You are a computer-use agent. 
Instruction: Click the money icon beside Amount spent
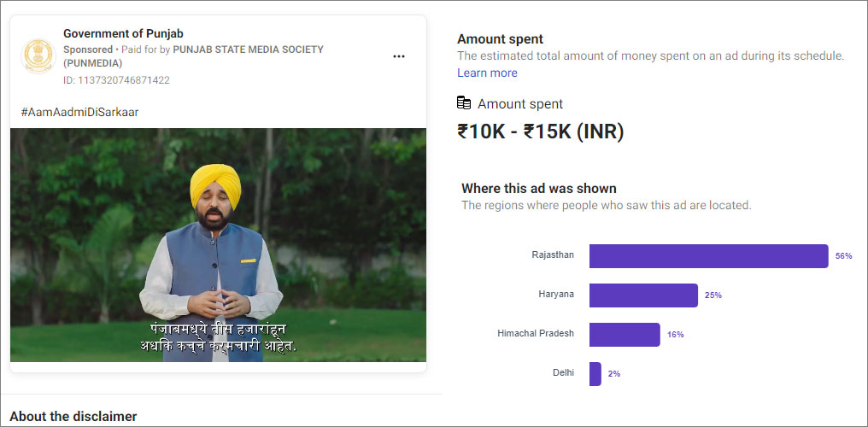(x=464, y=103)
